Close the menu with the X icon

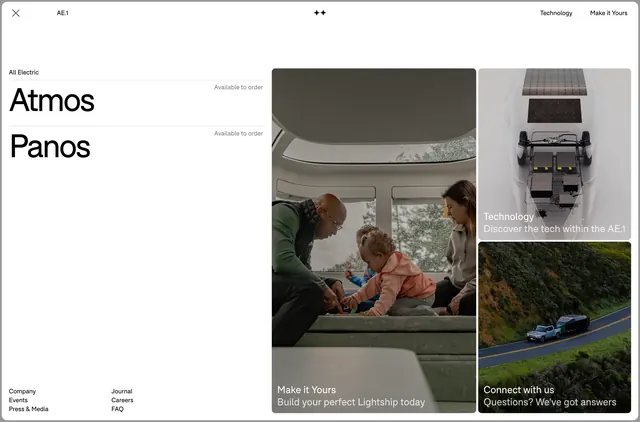16,13
